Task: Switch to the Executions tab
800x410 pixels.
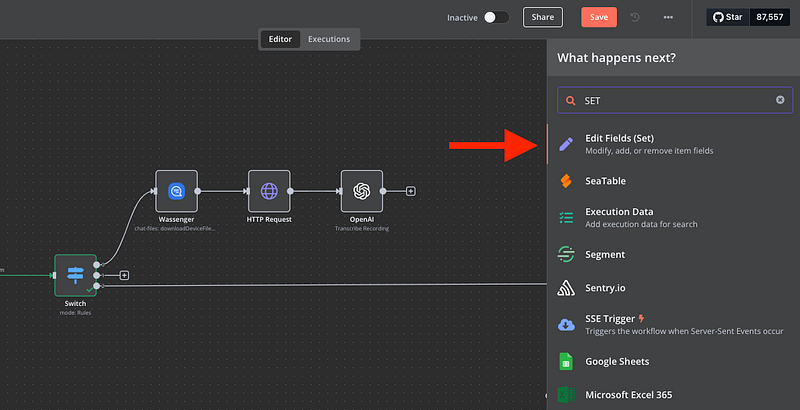Action: pyautogui.click(x=329, y=39)
